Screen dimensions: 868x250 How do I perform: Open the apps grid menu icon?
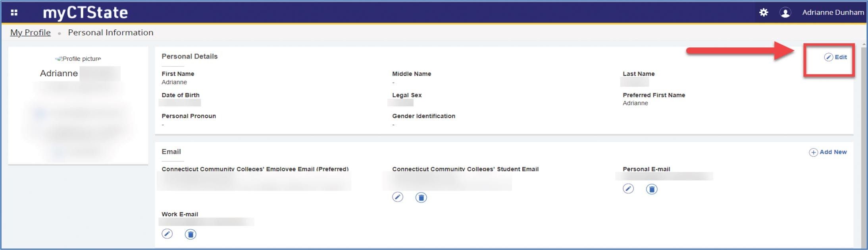point(14,13)
